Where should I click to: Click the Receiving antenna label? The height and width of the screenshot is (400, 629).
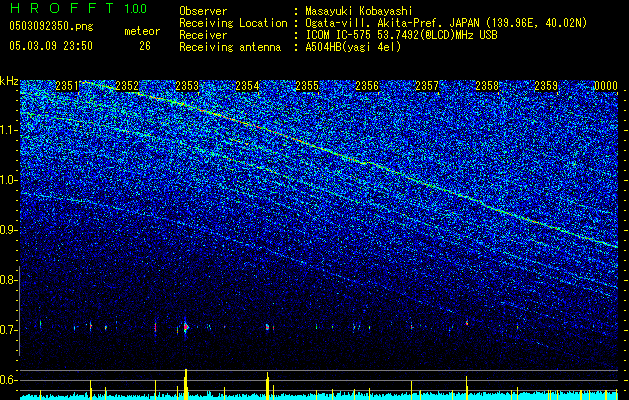pyautogui.click(x=230, y=47)
